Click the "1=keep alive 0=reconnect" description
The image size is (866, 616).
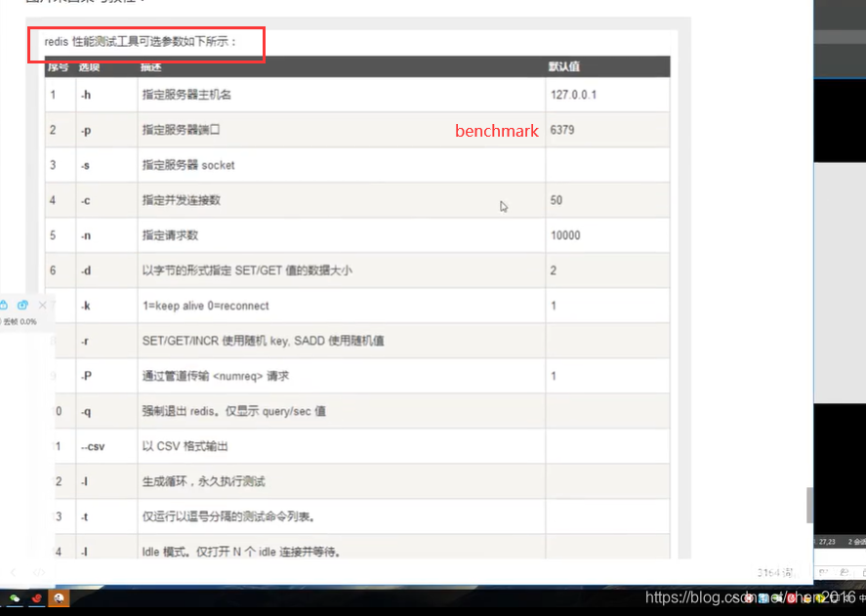pyautogui.click(x=205, y=306)
